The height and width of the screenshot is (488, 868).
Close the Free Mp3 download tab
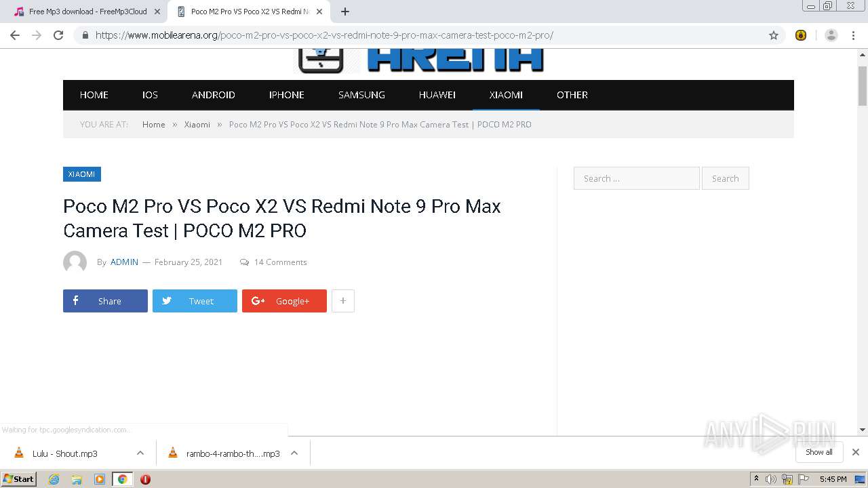tap(157, 12)
